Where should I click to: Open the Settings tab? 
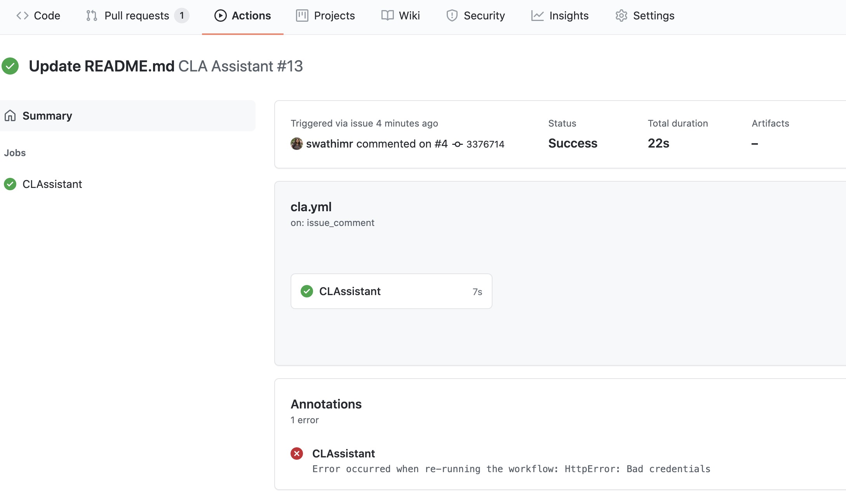653,16
